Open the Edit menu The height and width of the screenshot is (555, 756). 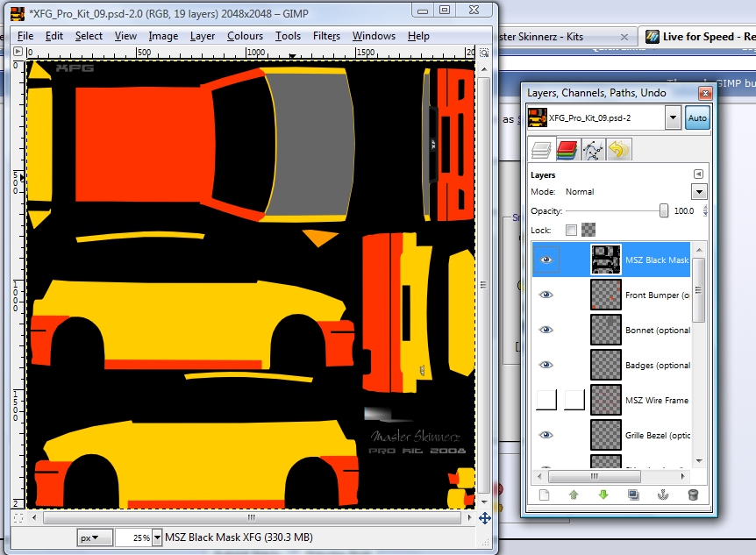point(54,36)
